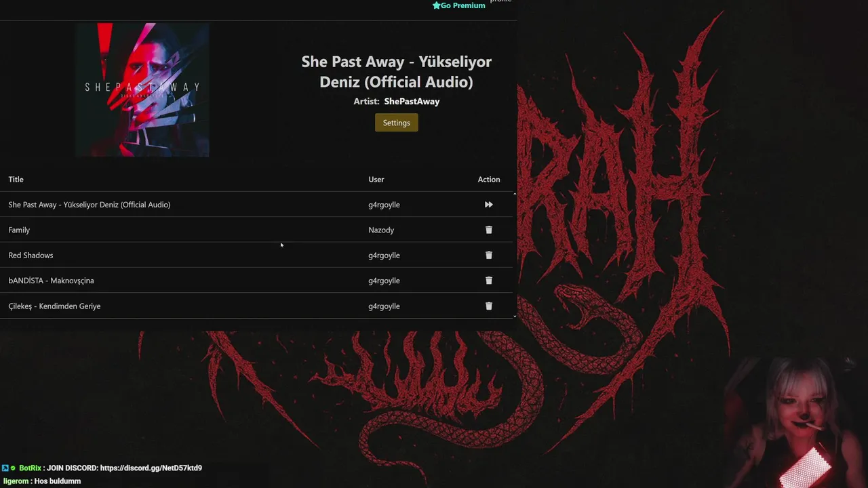
Task: Click the She Past Away album cover
Action: pyautogui.click(x=142, y=89)
